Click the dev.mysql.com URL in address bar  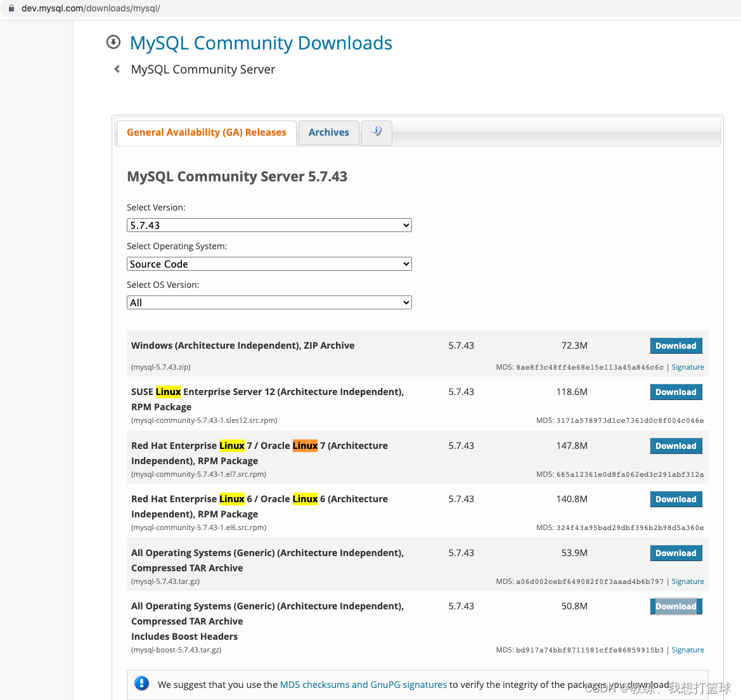point(91,8)
